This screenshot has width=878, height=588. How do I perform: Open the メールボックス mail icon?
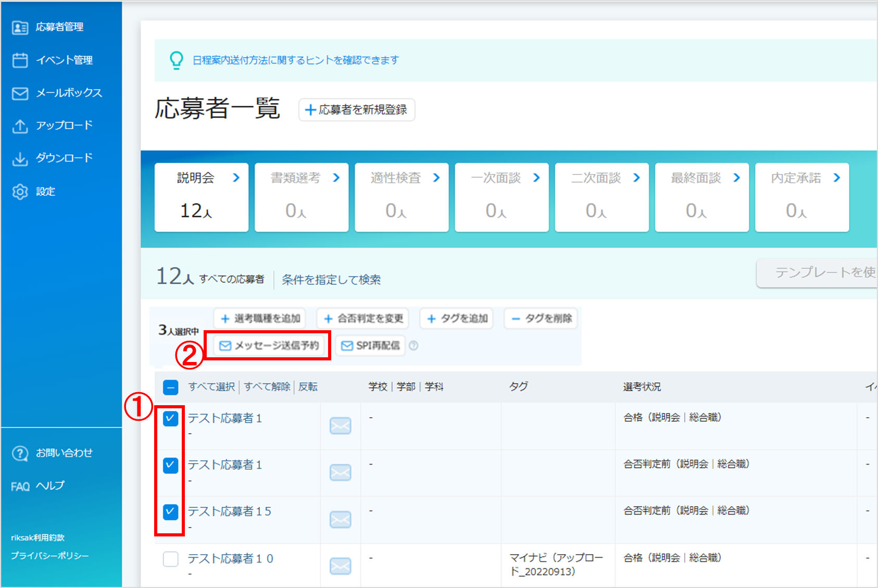tap(19, 93)
